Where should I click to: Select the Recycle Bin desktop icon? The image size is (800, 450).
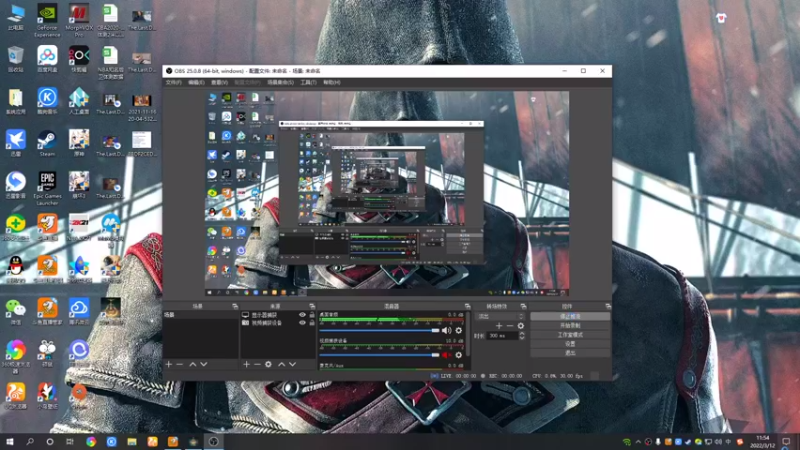pyautogui.click(x=16, y=59)
